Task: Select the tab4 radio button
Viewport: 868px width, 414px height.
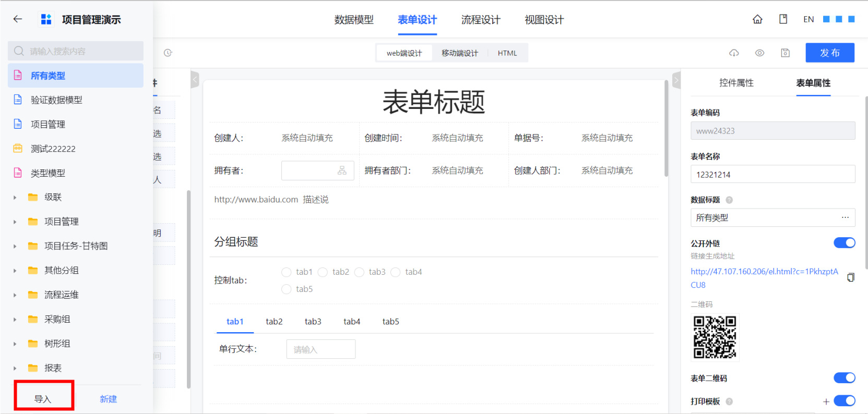Action: click(x=396, y=272)
